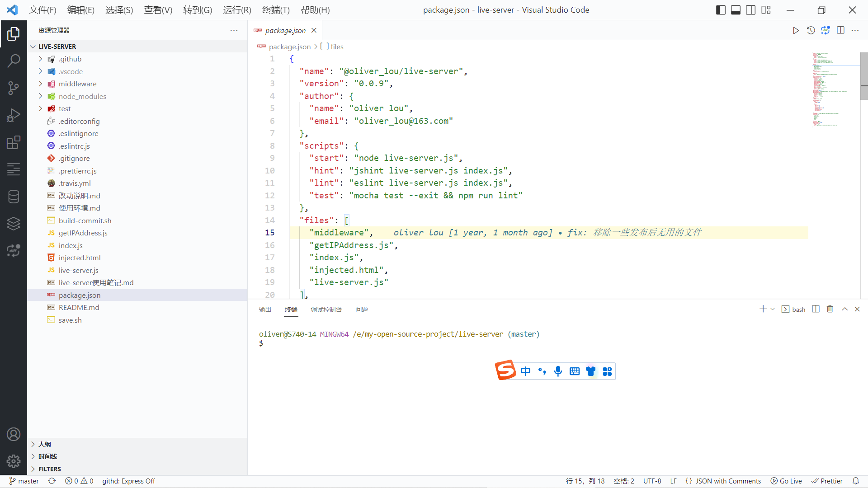Split the editor to the right
Screen dimensions: 868x488
(x=840, y=30)
